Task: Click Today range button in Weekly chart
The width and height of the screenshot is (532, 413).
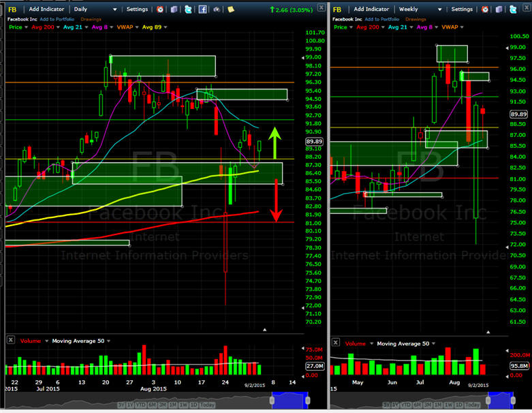Action: click(x=472, y=405)
